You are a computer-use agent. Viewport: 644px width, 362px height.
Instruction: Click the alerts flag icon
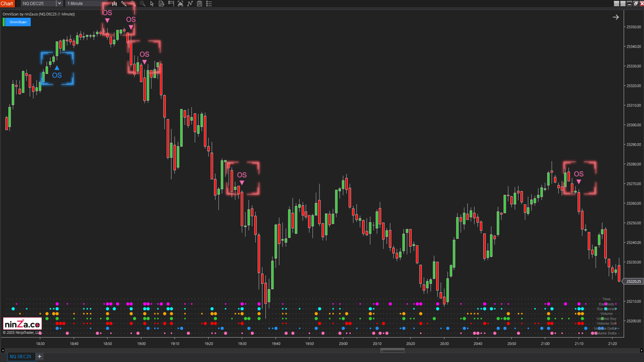[x=171, y=3]
